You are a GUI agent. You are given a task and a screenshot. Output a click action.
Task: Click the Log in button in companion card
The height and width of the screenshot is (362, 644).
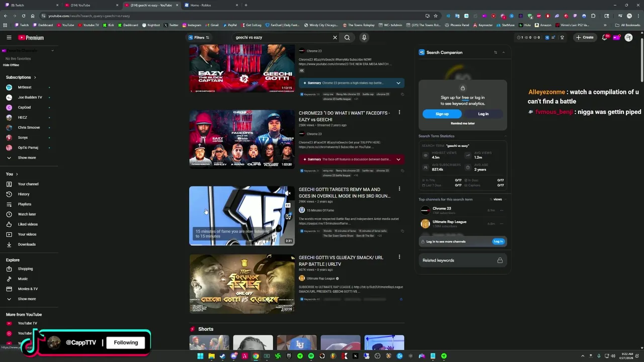click(483, 114)
